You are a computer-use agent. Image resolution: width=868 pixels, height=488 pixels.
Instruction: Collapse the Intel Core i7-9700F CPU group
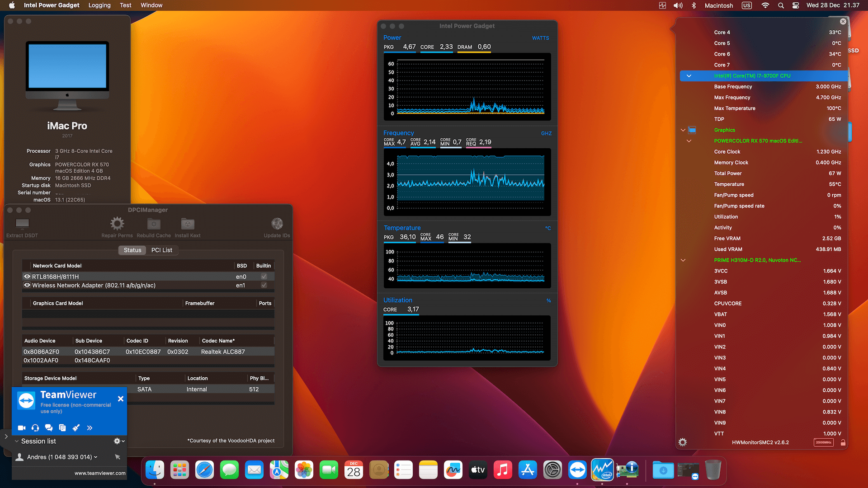(689, 76)
